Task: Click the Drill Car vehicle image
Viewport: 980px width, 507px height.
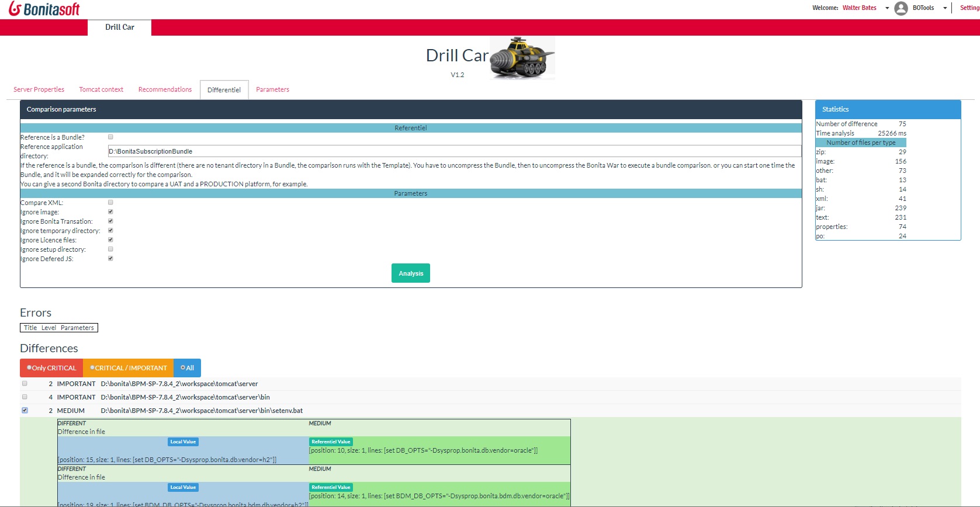Action: point(522,57)
